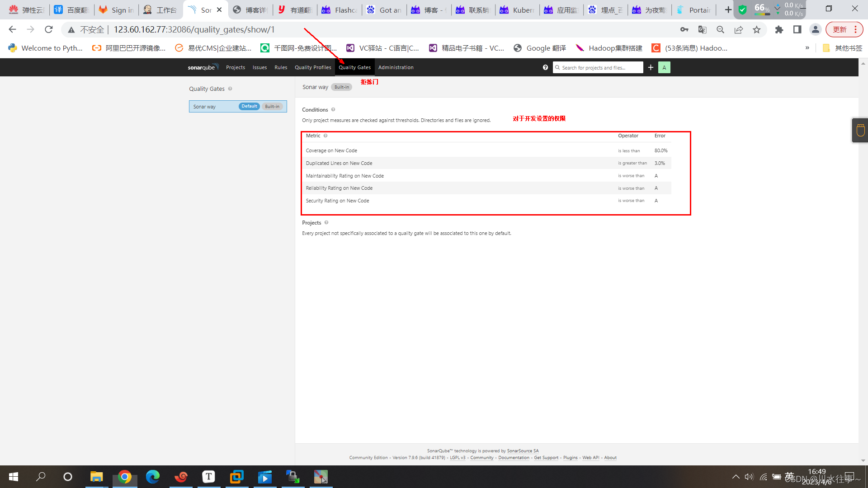
Task: Bookmark page with the star icon
Action: click(757, 30)
